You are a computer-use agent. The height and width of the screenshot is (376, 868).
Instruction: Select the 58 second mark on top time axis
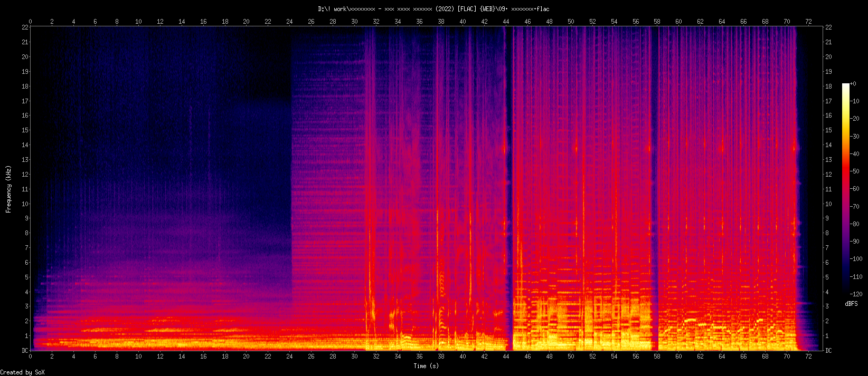tap(657, 22)
